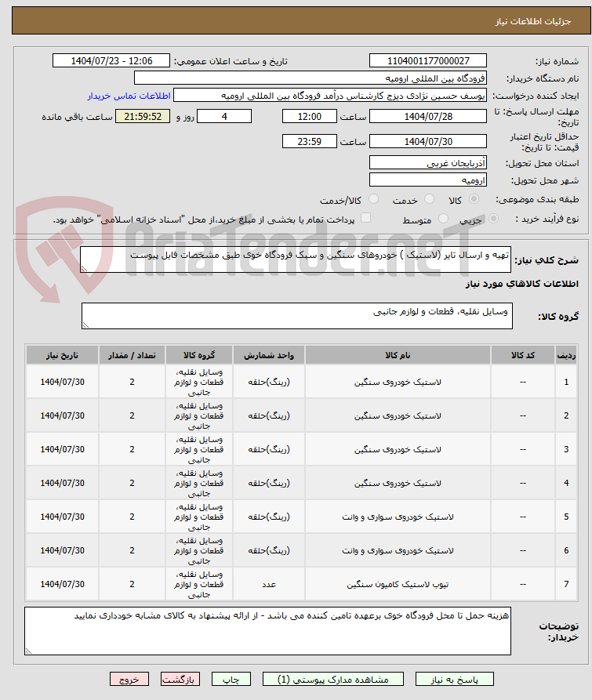Click row 5 item لاستیک خودروی سواری و وانت
This screenshot has width=592, height=700.
[x=398, y=517]
